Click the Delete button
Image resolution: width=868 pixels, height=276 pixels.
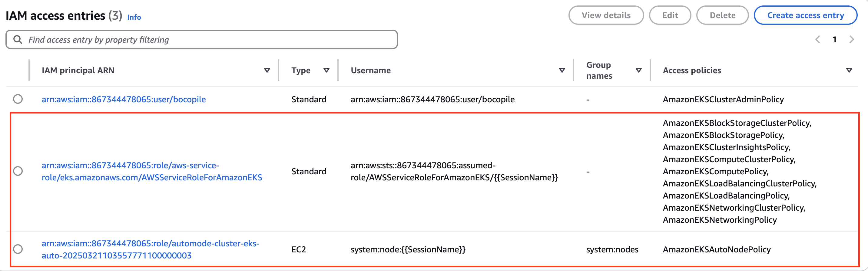(x=722, y=15)
